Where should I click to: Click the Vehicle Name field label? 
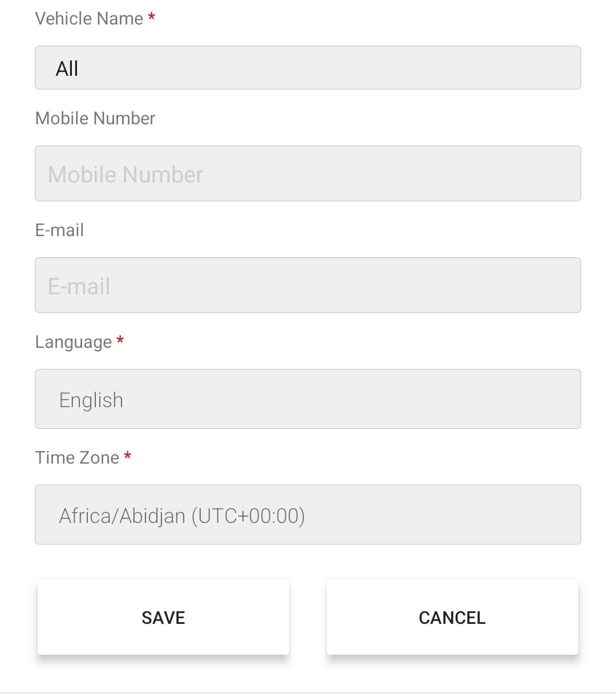(x=89, y=19)
